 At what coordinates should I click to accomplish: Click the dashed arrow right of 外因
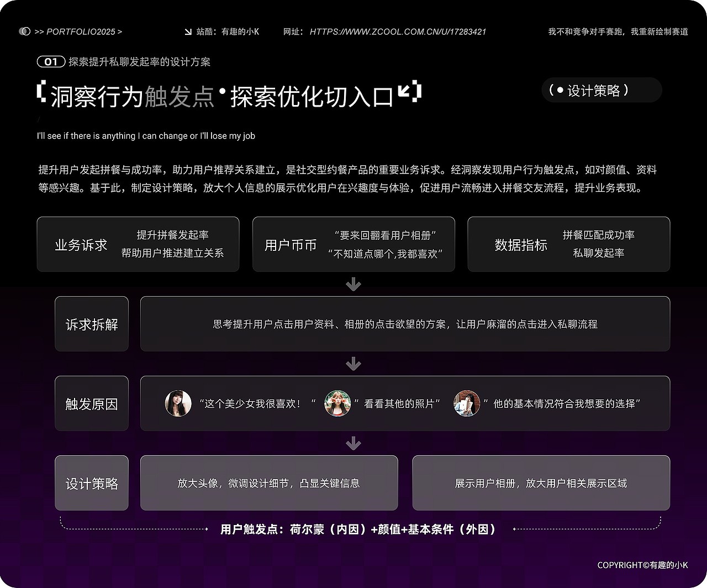(x=587, y=524)
